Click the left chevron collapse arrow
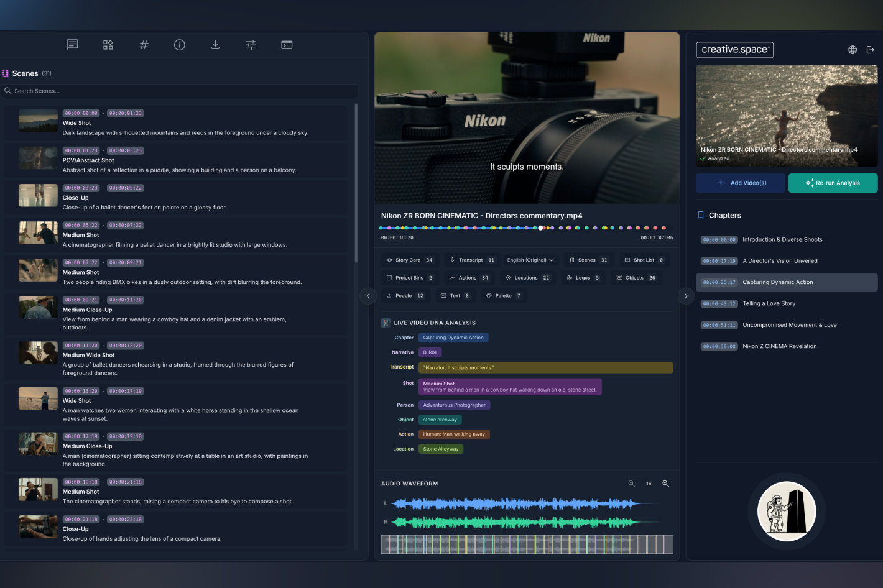Screen dimensions: 883x588 368,296
